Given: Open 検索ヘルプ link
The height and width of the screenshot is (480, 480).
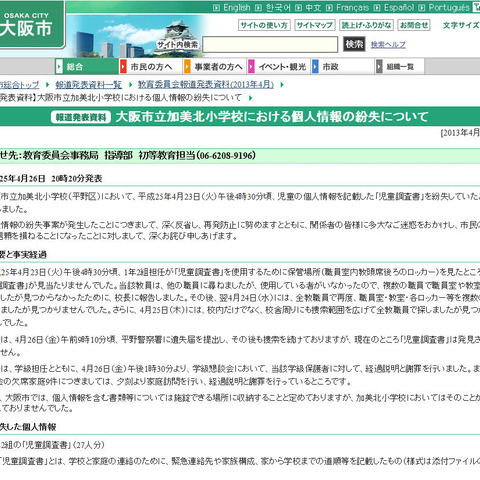Looking at the screenshot, I should [388, 44].
